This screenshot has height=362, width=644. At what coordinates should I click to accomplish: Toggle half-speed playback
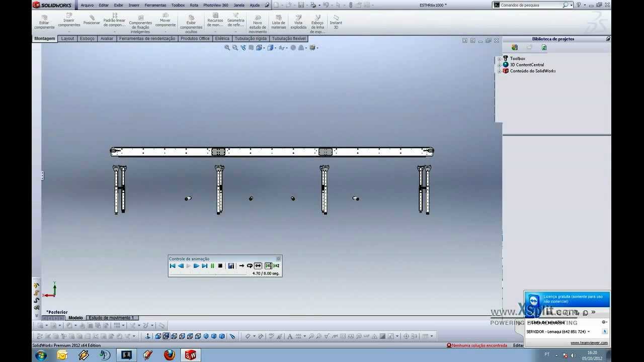(x=268, y=266)
